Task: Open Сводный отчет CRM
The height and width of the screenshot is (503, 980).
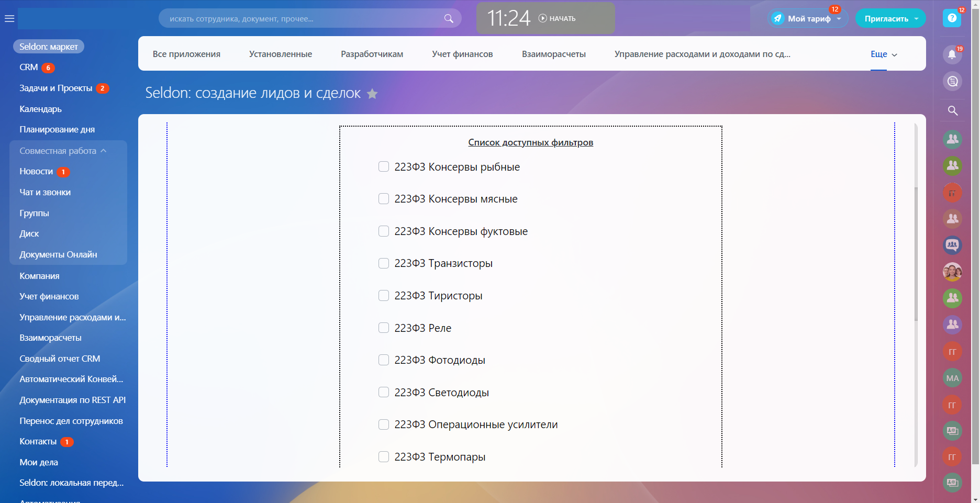Action: (x=60, y=359)
